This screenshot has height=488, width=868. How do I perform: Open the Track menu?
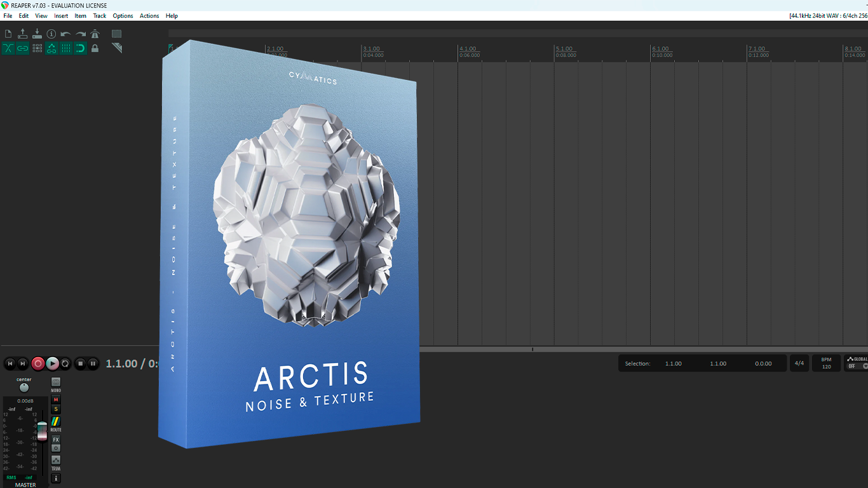100,16
